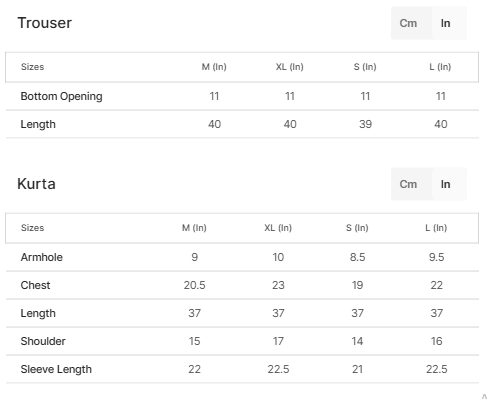This screenshot has width=487, height=399.
Task: Click Trouser XL (In) column header
Action: pos(289,67)
